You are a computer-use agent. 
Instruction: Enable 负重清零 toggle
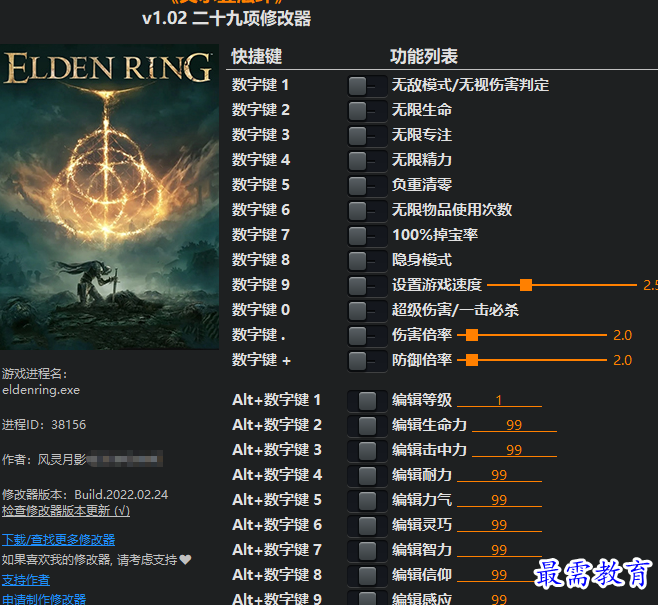click(x=367, y=186)
